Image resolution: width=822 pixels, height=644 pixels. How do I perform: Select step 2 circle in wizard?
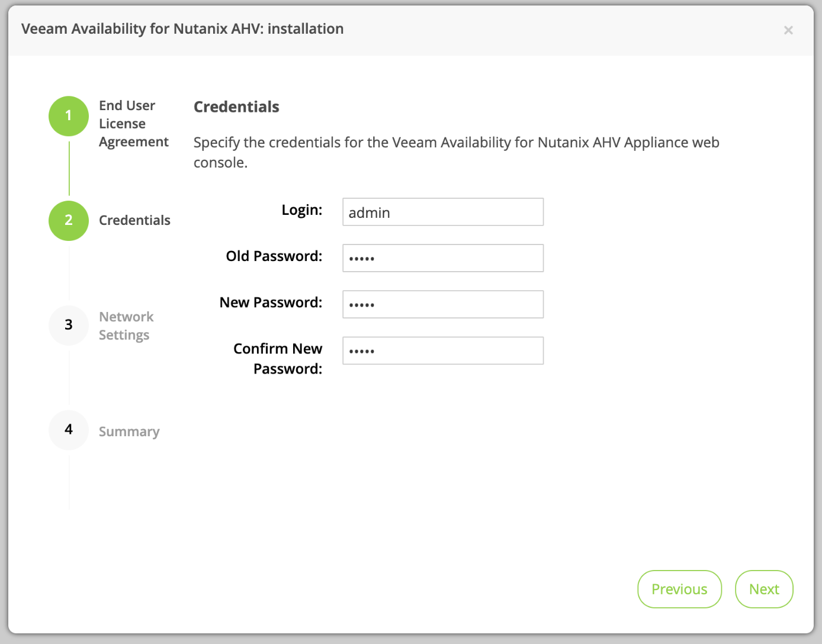(69, 221)
